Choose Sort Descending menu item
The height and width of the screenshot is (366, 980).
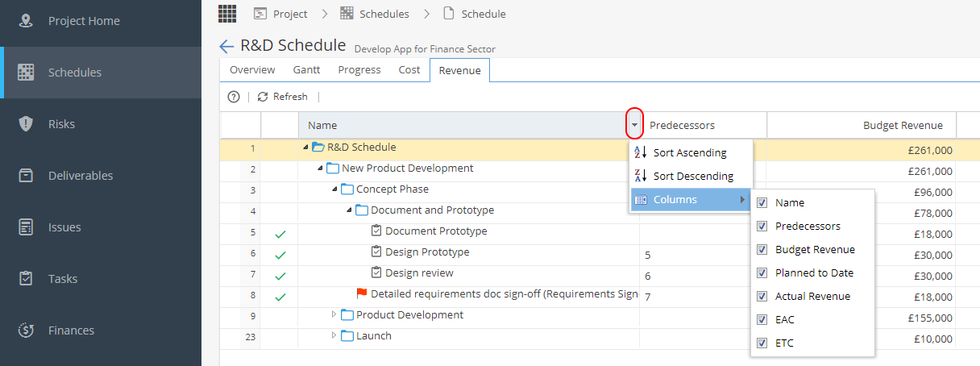(x=691, y=176)
